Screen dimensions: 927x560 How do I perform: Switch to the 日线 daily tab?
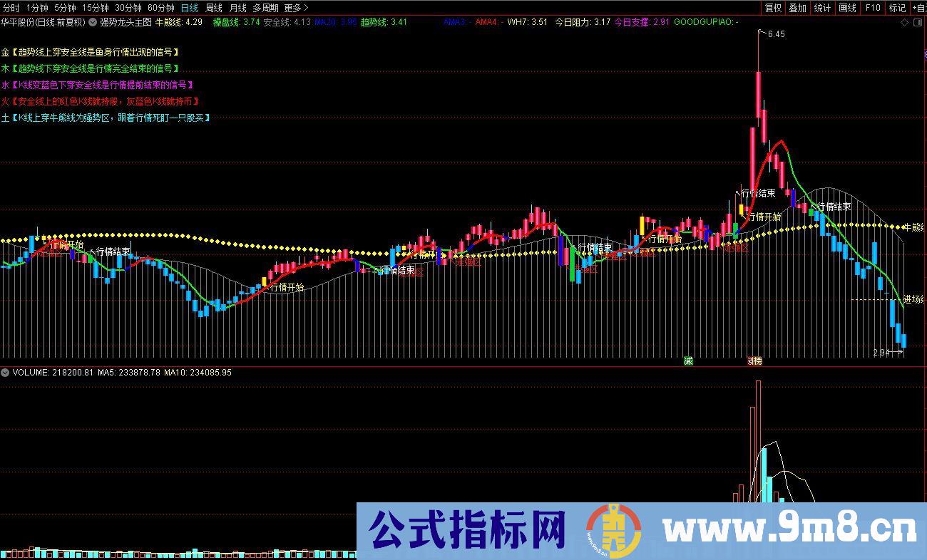point(190,8)
